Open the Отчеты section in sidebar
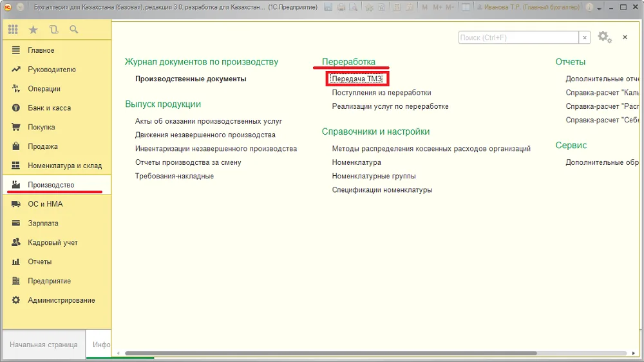Screen dimensions: 644x362 (57, 262)
